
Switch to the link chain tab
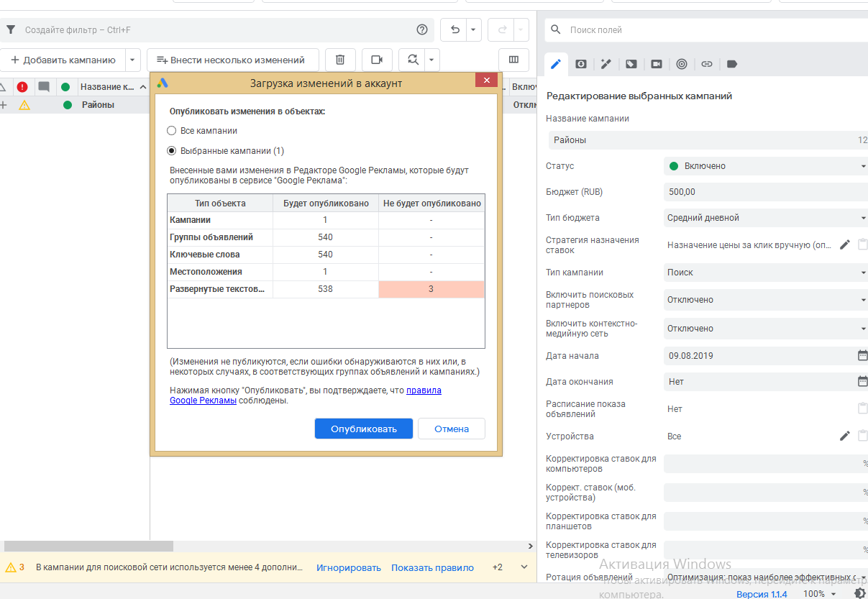tap(707, 64)
